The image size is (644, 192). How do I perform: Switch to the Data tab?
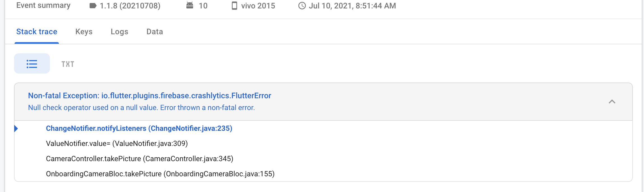pyautogui.click(x=155, y=32)
